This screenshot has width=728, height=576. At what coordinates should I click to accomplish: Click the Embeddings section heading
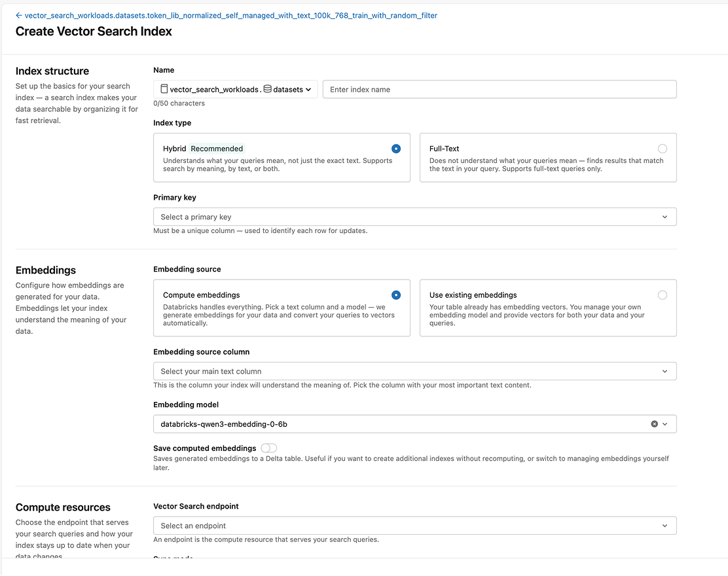46,270
